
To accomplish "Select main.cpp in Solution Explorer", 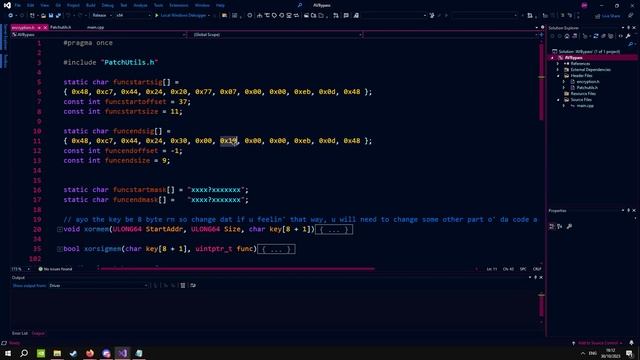I will [x=584, y=106].
